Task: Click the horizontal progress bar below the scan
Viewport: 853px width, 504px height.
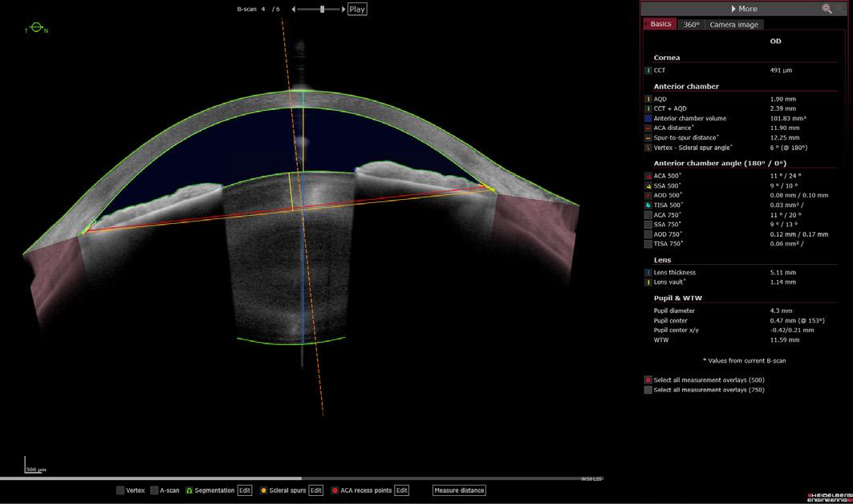Action: (302, 479)
